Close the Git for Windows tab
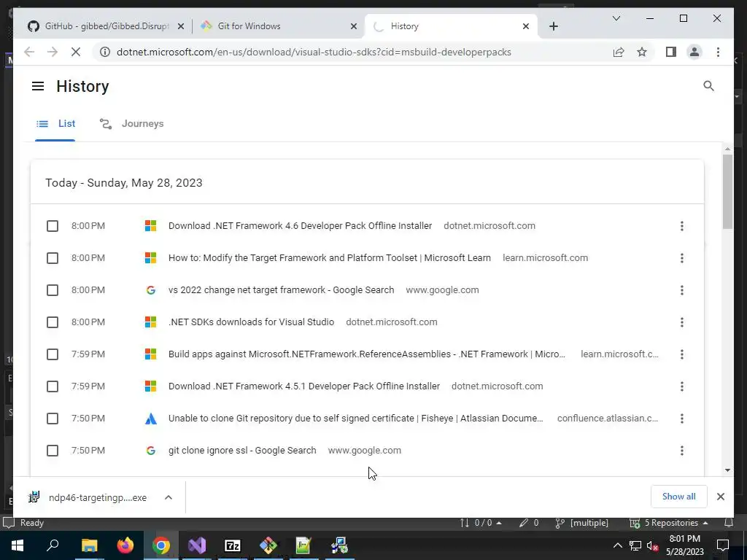The width and height of the screenshot is (747, 560). point(354,26)
